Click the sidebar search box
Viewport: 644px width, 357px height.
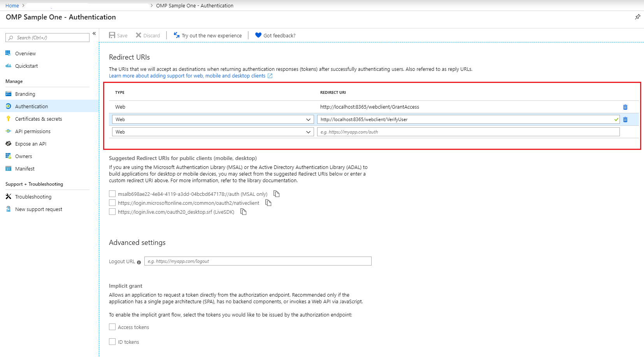click(47, 37)
